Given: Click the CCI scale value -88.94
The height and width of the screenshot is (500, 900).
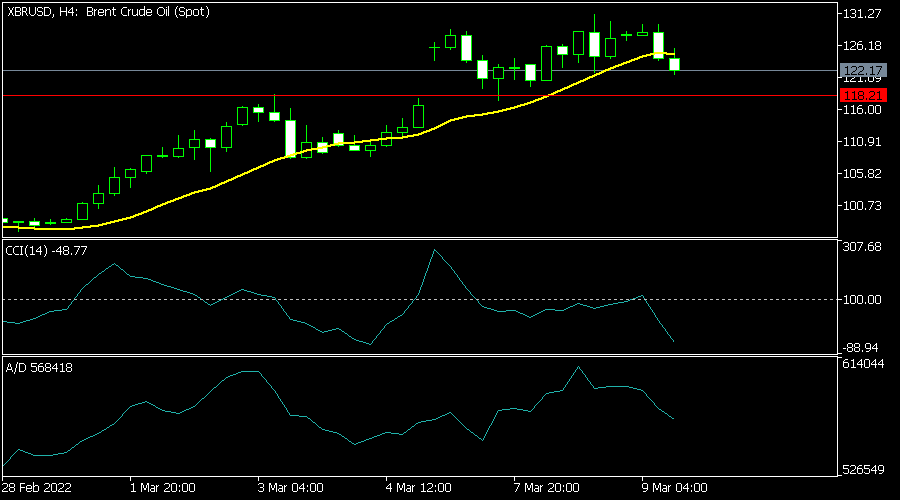Looking at the screenshot, I should [860, 348].
